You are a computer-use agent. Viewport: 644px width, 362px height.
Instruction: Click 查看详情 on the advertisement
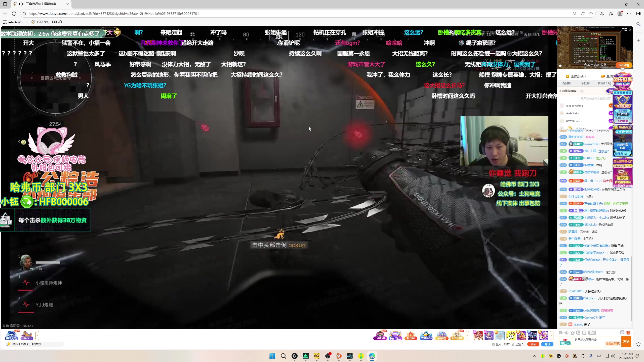tap(624, 65)
